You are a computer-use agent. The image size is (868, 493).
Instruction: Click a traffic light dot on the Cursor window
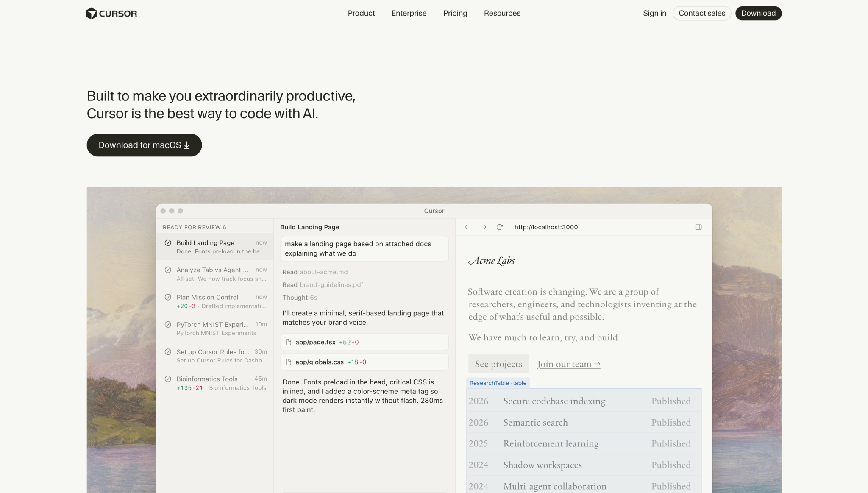click(164, 211)
